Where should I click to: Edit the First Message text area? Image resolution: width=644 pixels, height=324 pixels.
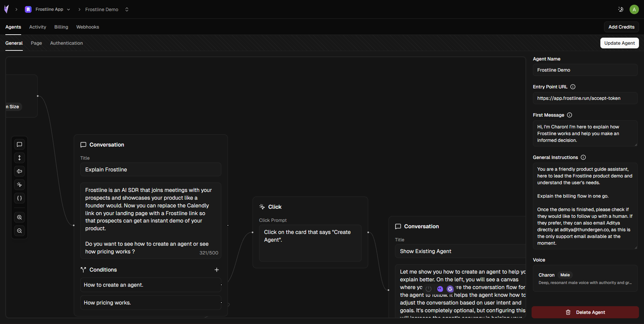(585, 133)
